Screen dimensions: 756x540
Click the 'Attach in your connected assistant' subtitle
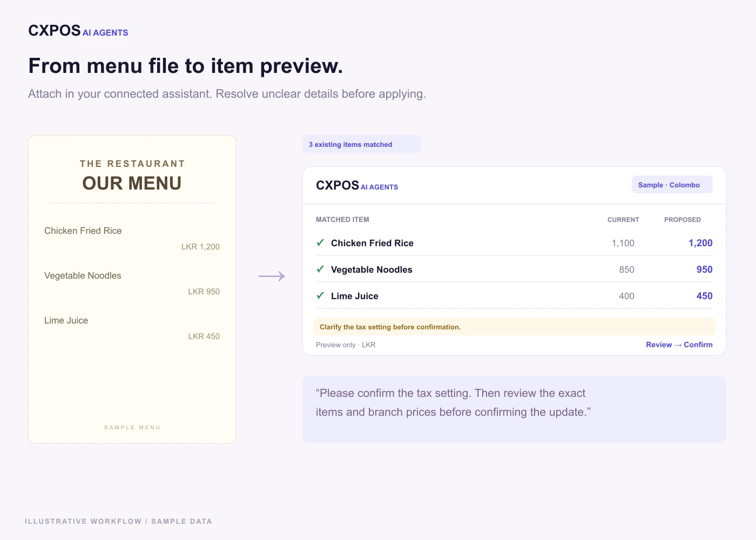(227, 94)
